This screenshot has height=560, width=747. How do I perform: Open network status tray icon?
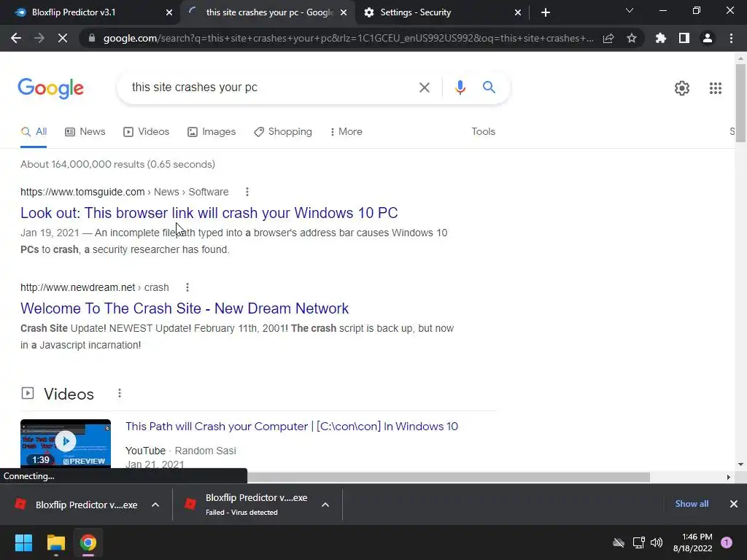(x=638, y=542)
